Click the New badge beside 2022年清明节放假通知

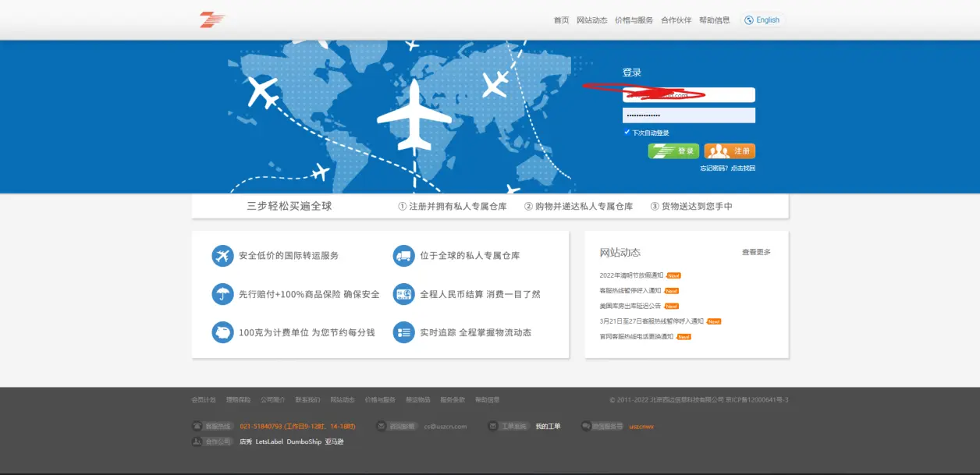tap(673, 275)
